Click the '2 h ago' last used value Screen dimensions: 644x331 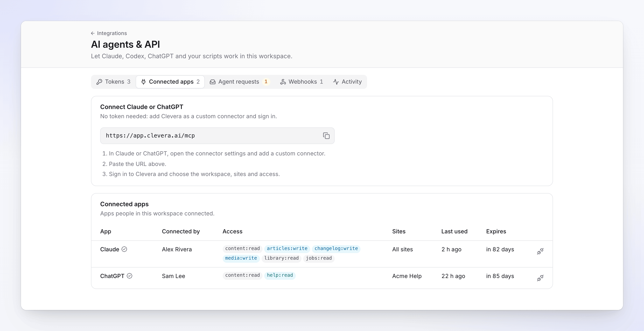pos(451,249)
